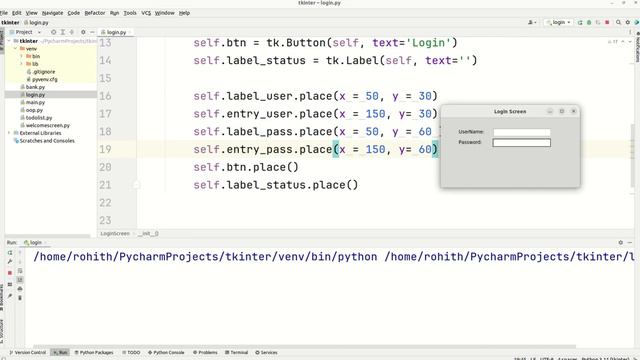Viewport: 640px width, 360px height.
Task: Open the login run configuration dropdown
Action: (558, 22)
